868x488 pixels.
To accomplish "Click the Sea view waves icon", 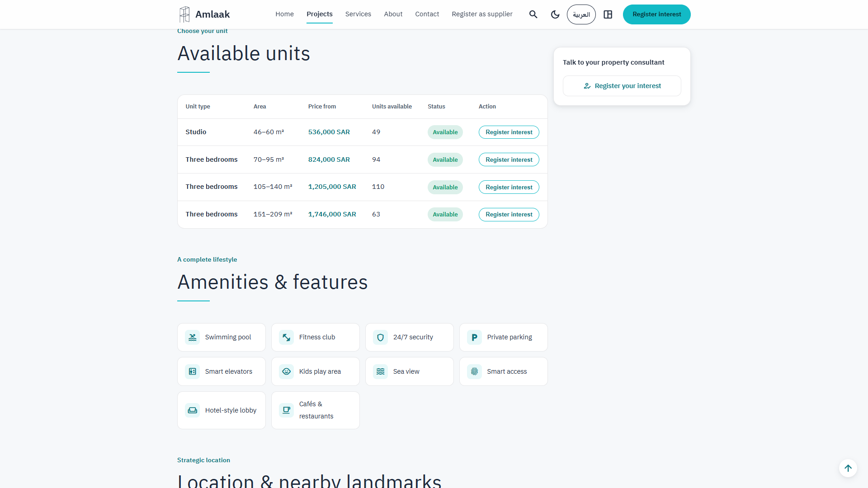I will point(381,371).
